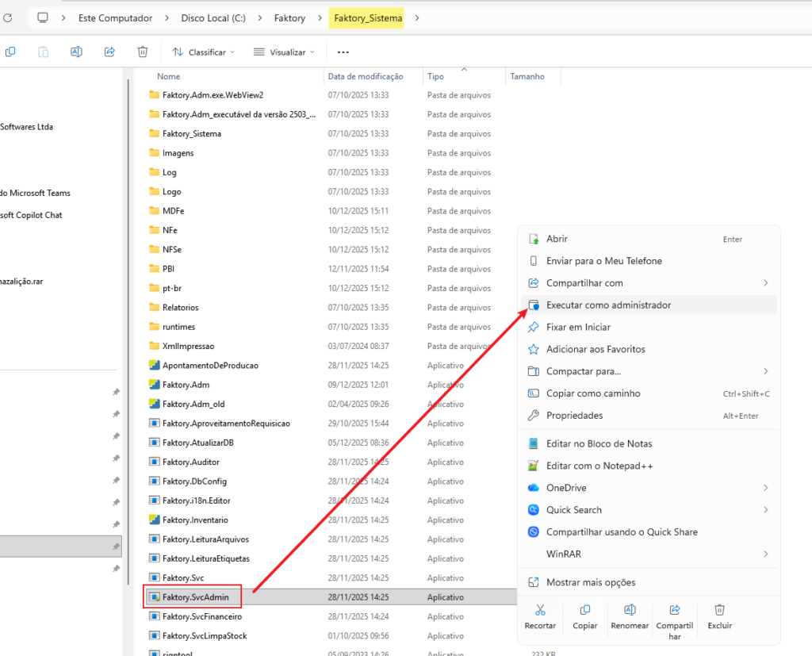Image resolution: width=812 pixels, height=656 pixels.
Task: Open the Classificar sort dropdown
Action: click(x=204, y=52)
